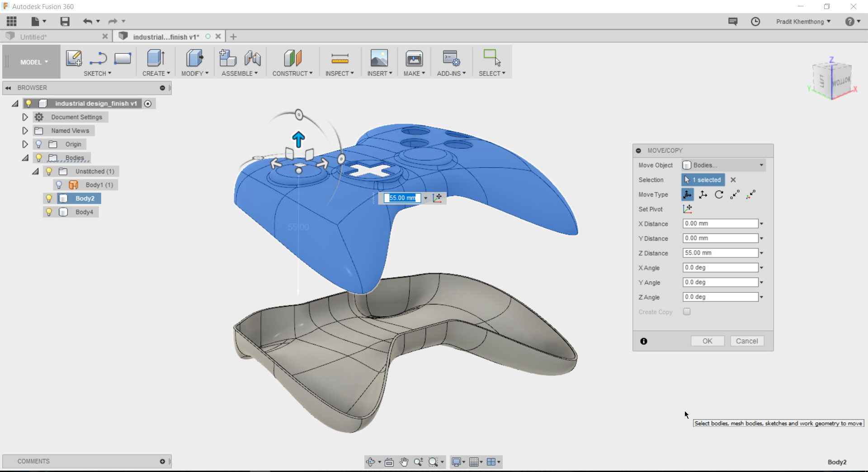Click the OK button in Move/Copy
Image resolution: width=868 pixels, height=472 pixels.
tap(708, 341)
